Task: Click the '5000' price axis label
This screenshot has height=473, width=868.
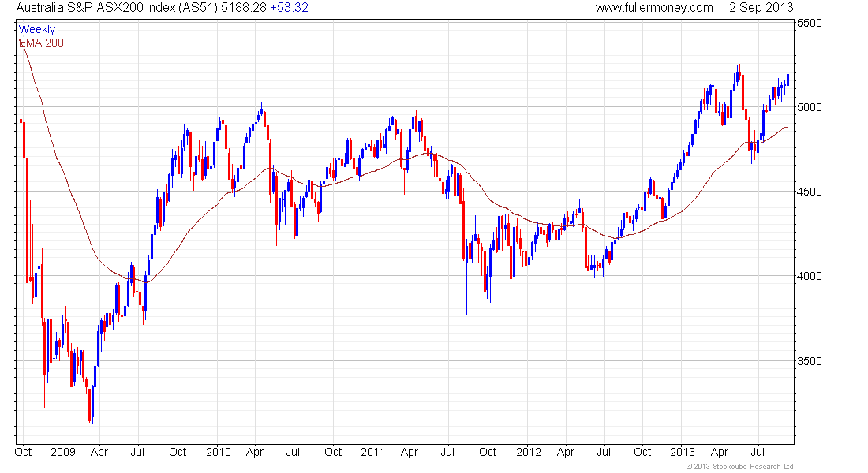Action: tap(810, 107)
